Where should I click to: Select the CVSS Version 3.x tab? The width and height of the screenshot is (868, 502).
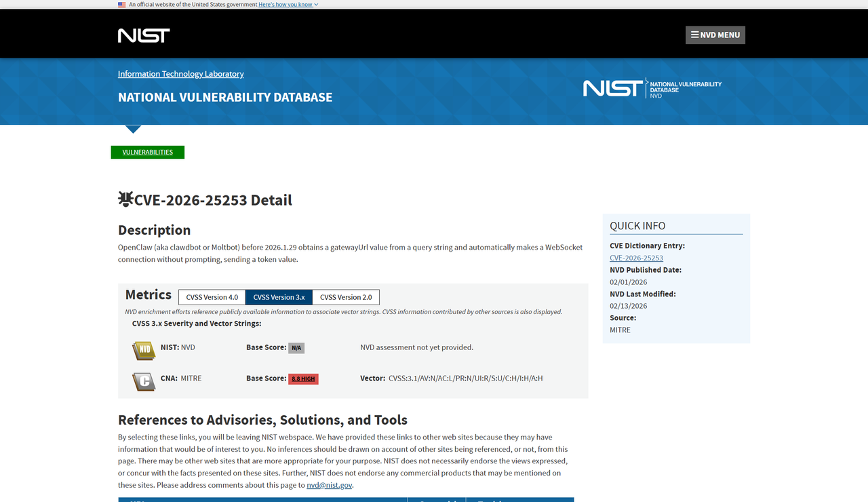point(279,297)
